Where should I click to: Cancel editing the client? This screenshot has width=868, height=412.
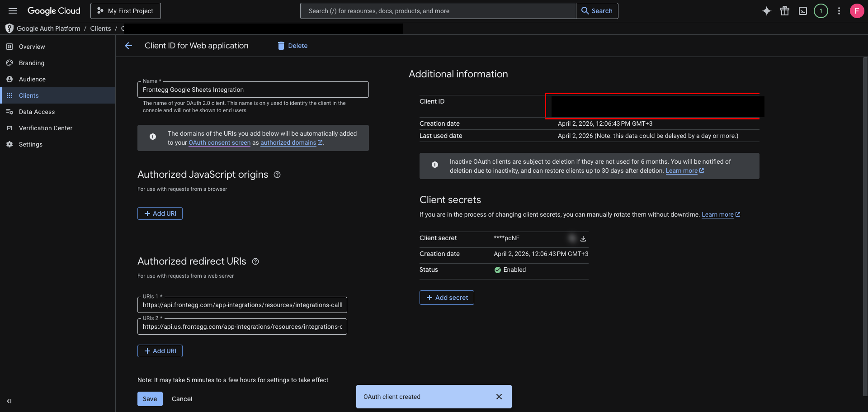pyautogui.click(x=182, y=399)
